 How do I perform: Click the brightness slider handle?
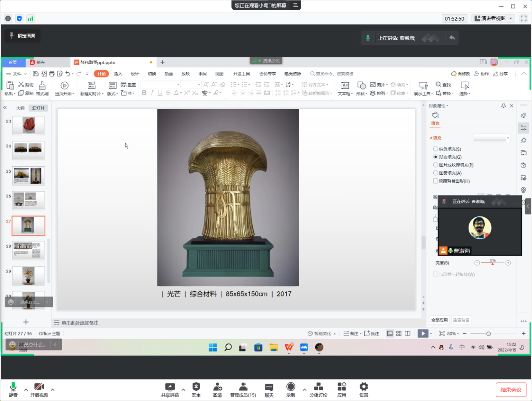[493, 263]
